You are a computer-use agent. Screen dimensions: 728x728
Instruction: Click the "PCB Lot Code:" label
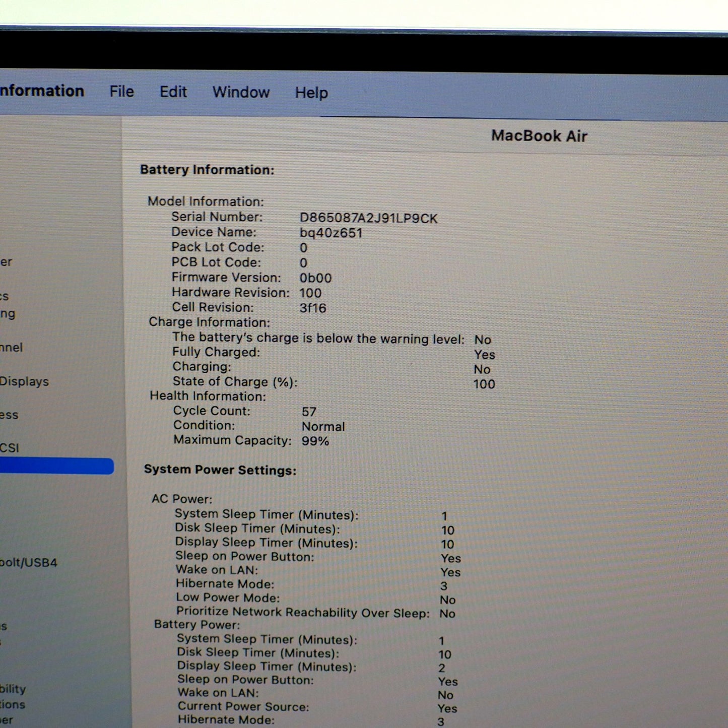click(x=216, y=262)
